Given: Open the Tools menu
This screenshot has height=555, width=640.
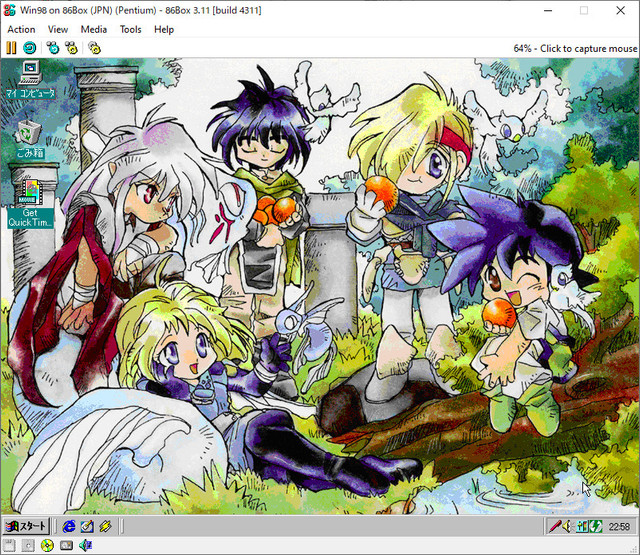Looking at the screenshot, I should click(x=130, y=29).
